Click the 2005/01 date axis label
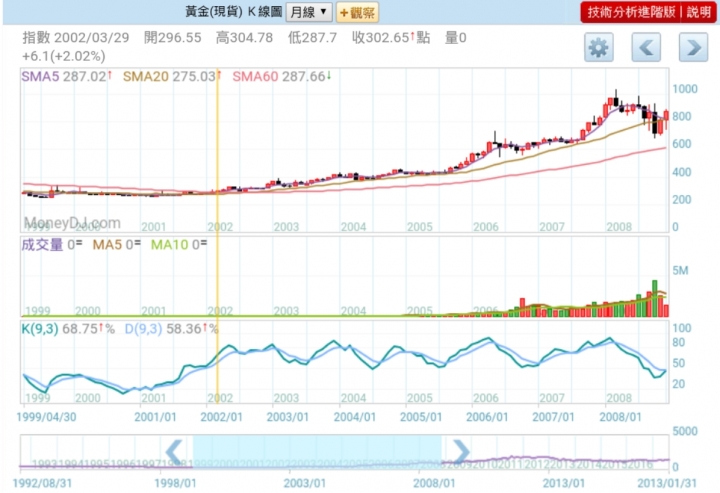This screenshot has width=720, height=493. coord(421,417)
